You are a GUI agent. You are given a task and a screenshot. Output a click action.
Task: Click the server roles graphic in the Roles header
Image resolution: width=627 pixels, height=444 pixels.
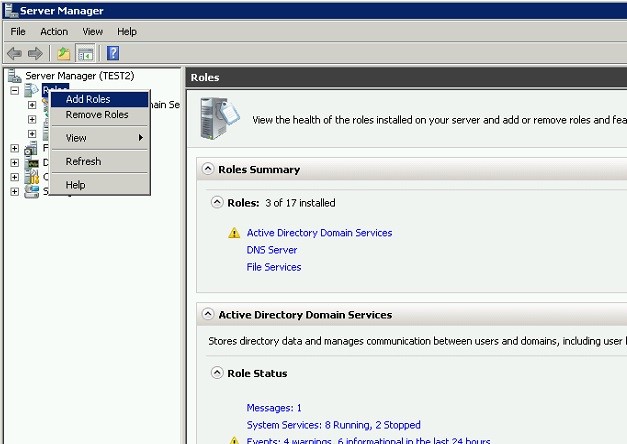tap(219, 118)
